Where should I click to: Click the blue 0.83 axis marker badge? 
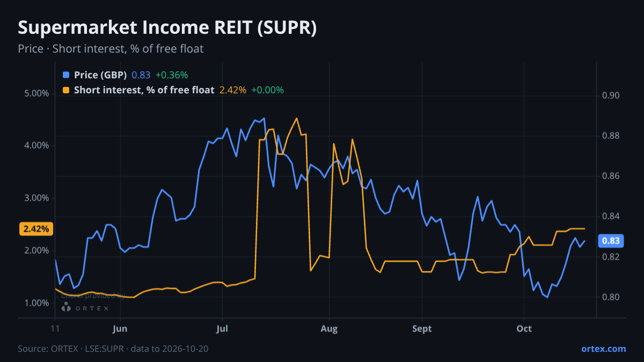(611, 241)
